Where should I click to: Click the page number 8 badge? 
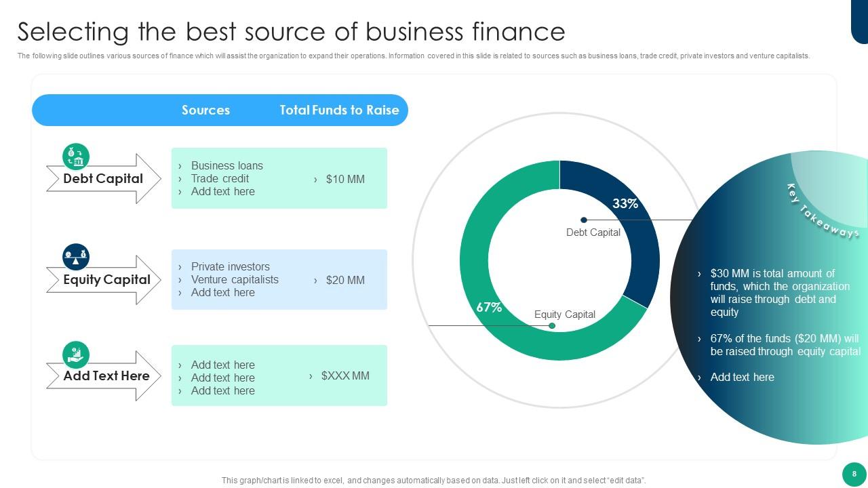pyautogui.click(x=854, y=474)
